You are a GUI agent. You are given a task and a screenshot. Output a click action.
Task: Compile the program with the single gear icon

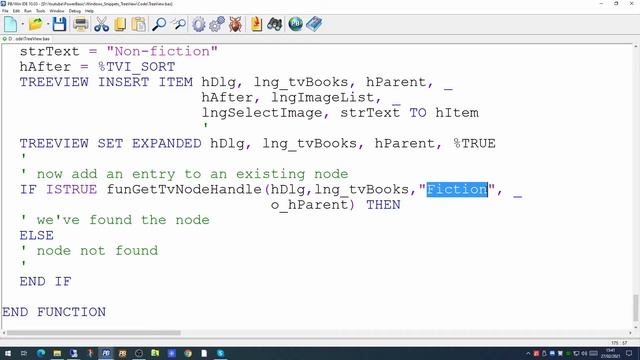pos(198,24)
